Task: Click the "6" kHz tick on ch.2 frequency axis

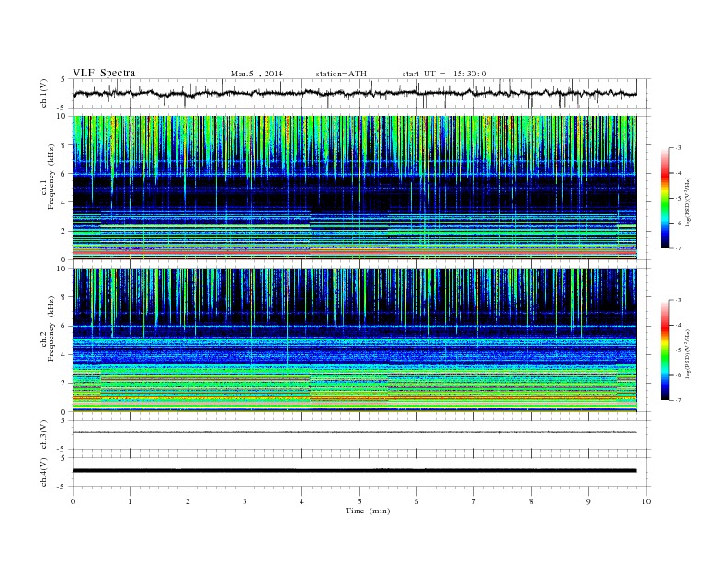Action: pos(63,326)
